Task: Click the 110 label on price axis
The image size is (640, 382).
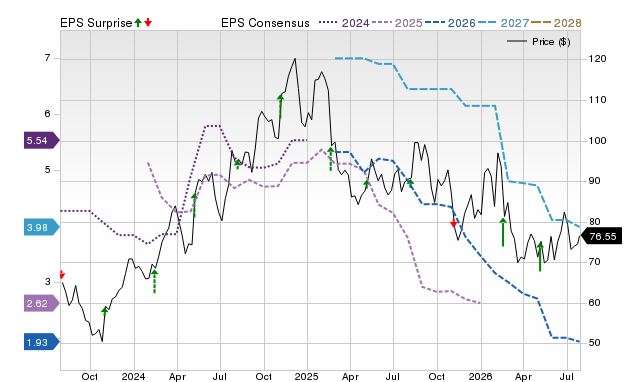Action: pos(598,100)
